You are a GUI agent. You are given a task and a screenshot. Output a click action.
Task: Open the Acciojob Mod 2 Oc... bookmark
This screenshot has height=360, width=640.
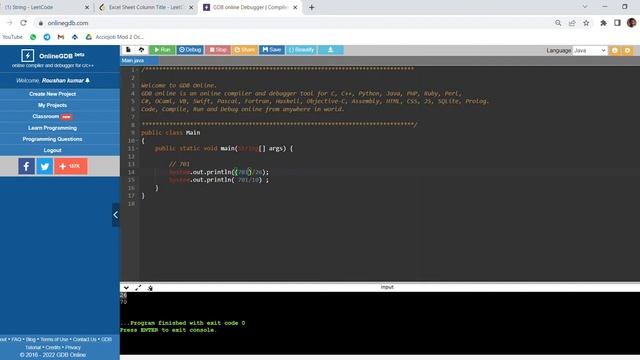click(115, 37)
